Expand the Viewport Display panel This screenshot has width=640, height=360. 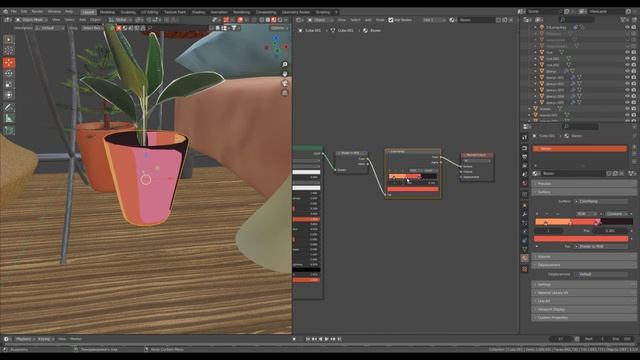click(583, 309)
